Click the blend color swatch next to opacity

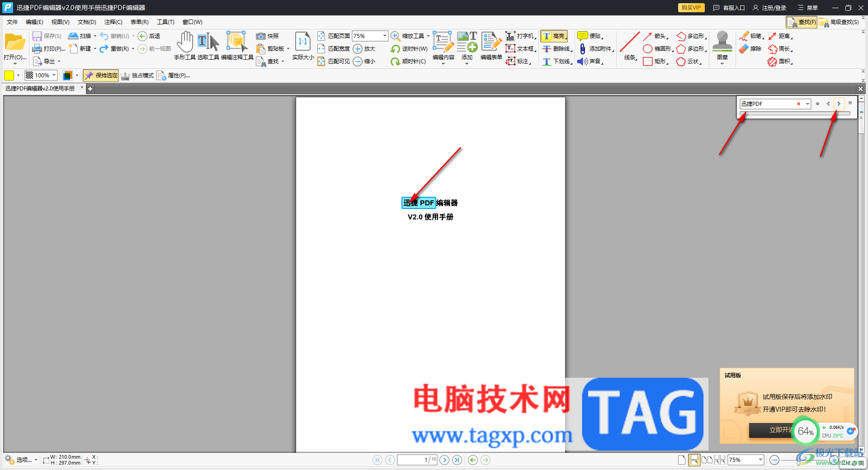coord(67,76)
